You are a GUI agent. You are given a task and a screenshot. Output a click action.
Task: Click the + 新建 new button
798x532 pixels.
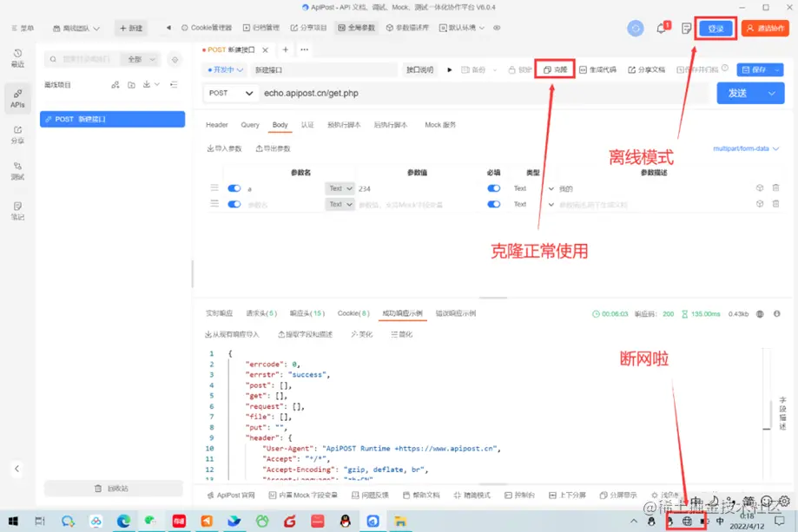[x=131, y=28]
